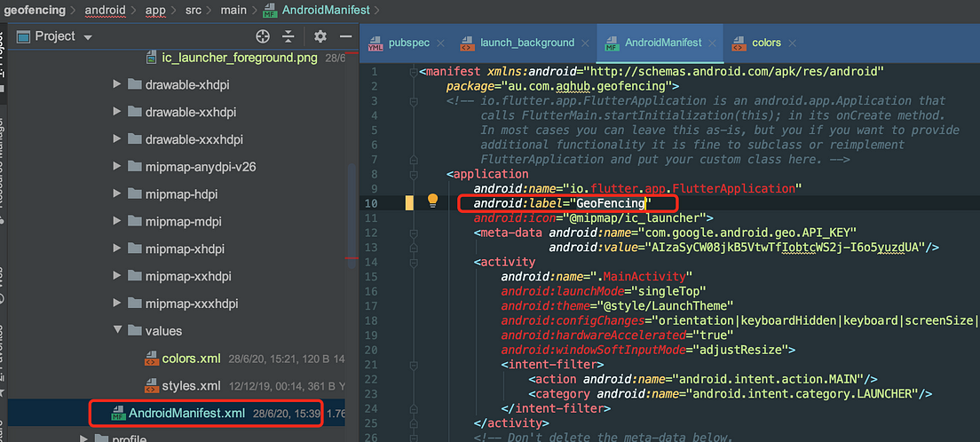Open Project panel settings gear
This screenshot has height=442, width=980.
pos(320,36)
